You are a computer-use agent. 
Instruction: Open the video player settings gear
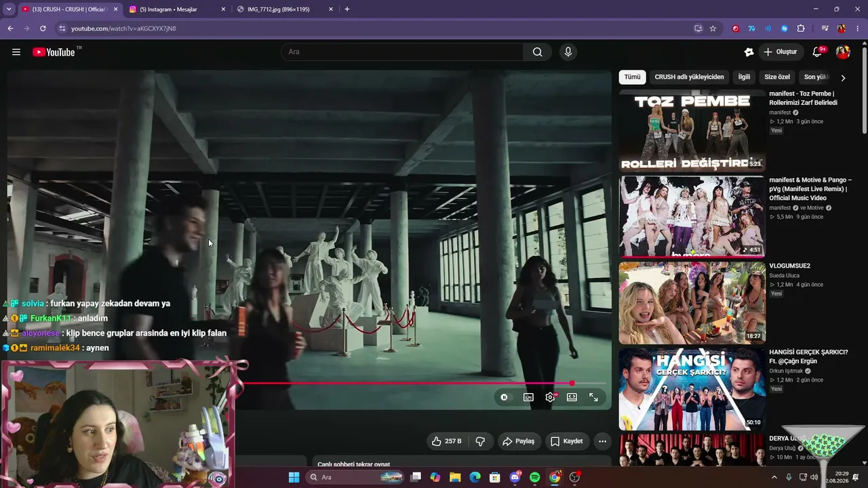click(x=550, y=397)
